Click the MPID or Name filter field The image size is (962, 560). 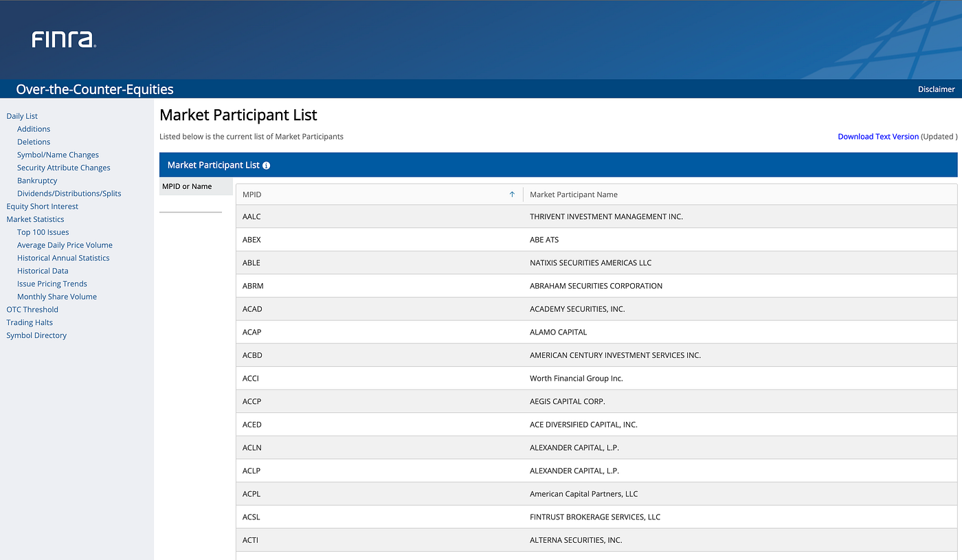(x=190, y=204)
